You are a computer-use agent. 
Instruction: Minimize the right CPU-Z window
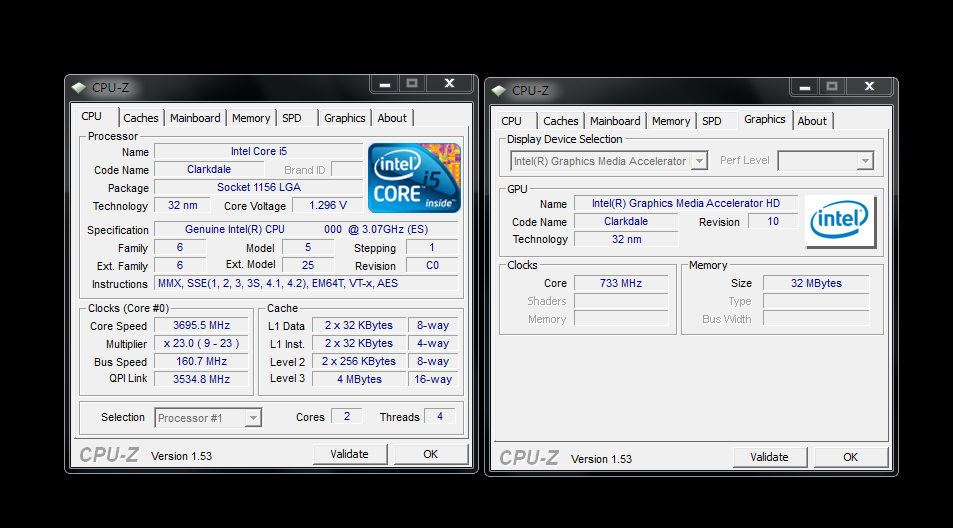(805, 87)
